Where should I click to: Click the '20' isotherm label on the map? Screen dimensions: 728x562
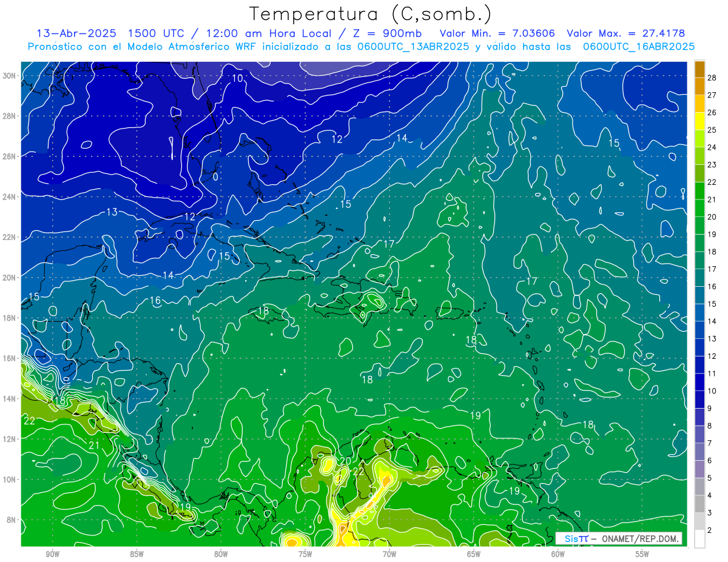coord(345,461)
